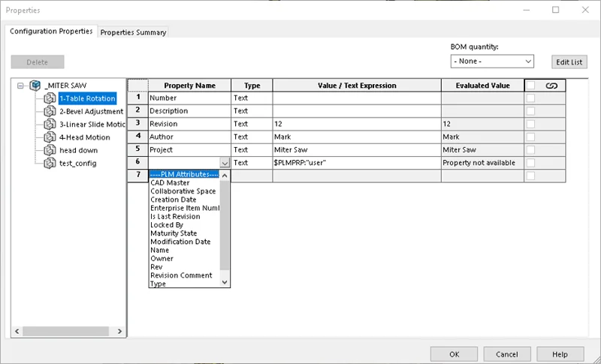This screenshot has height=364, width=601.
Task: Click the 1-Table Rotation configuration icon
Action: coord(50,98)
